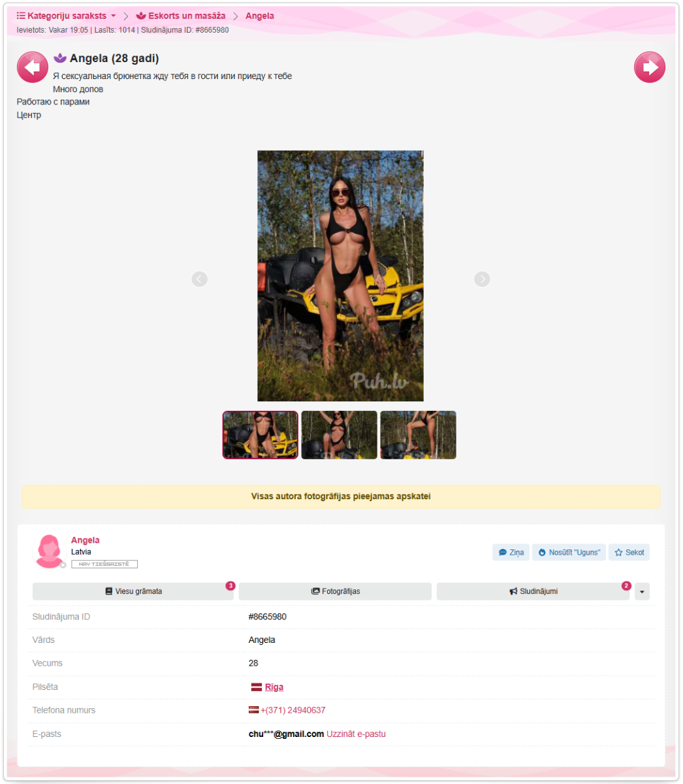This screenshot has height=784, width=683.
Task: Open the Fotogrāfijas tab
Action: point(335,591)
